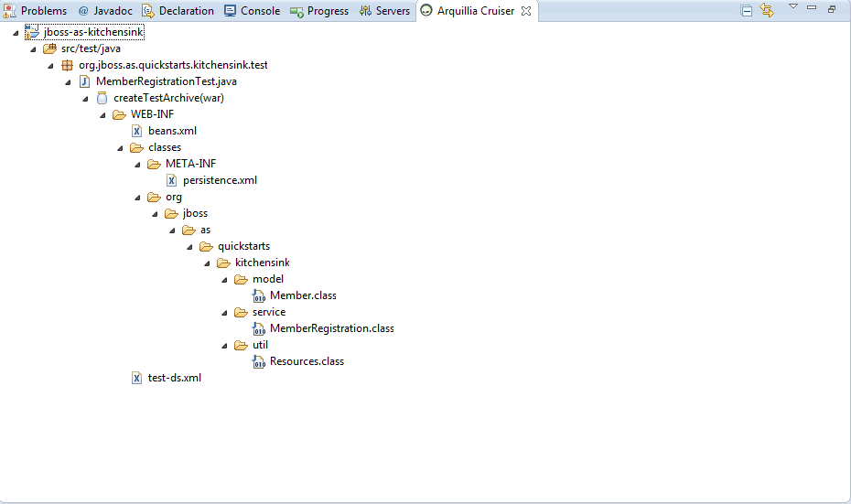Click the Resources.class file icon
The width and height of the screenshot is (851, 504).
(x=259, y=362)
